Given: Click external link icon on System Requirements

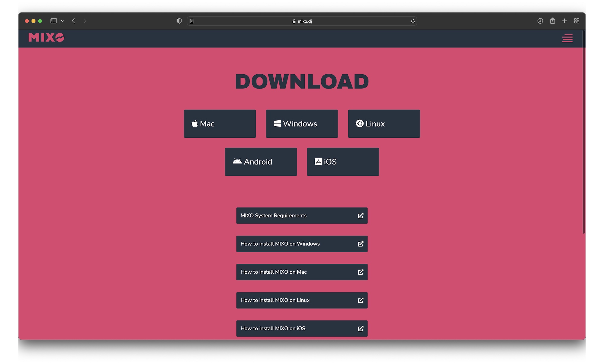Looking at the screenshot, I should [x=361, y=216].
